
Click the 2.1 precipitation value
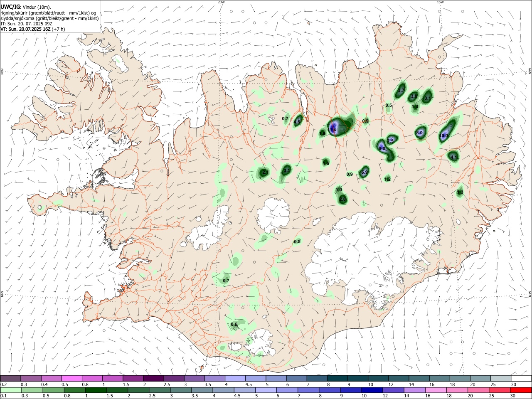266,172
